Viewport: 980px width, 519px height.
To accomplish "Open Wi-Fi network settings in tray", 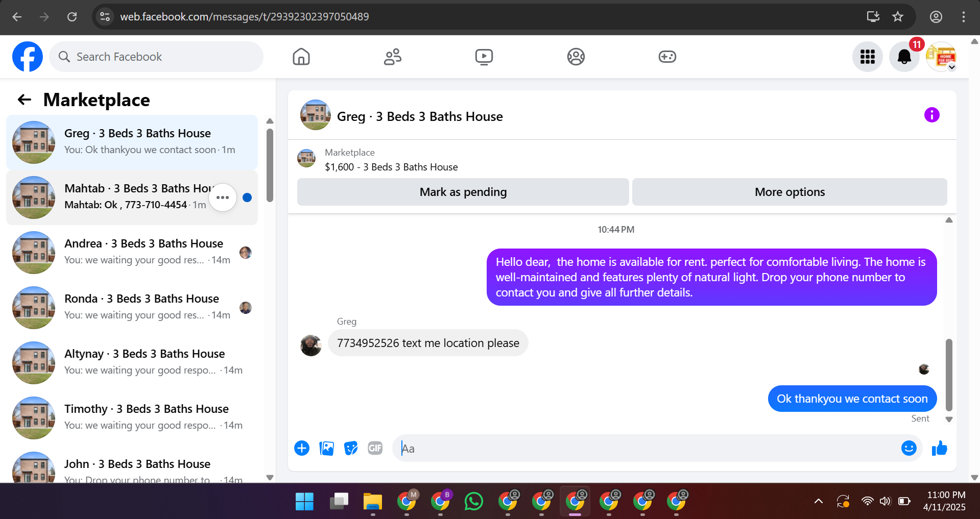I will [867, 501].
